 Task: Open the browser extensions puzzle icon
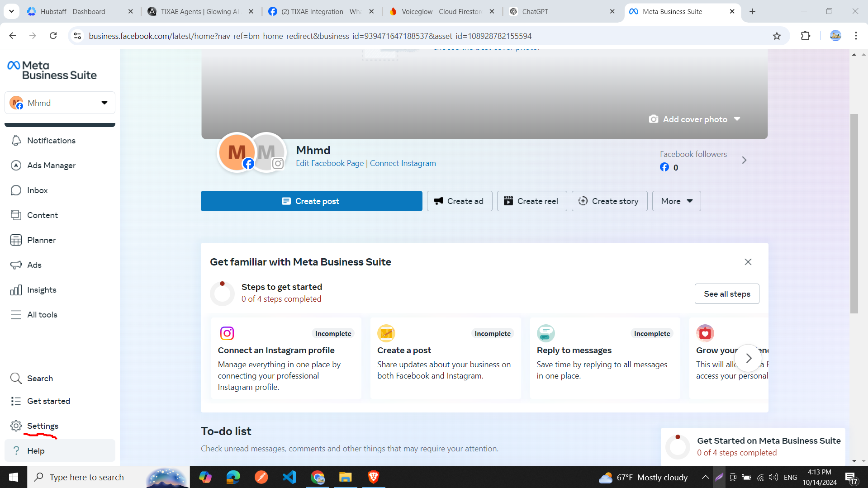[x=806, y=36]
